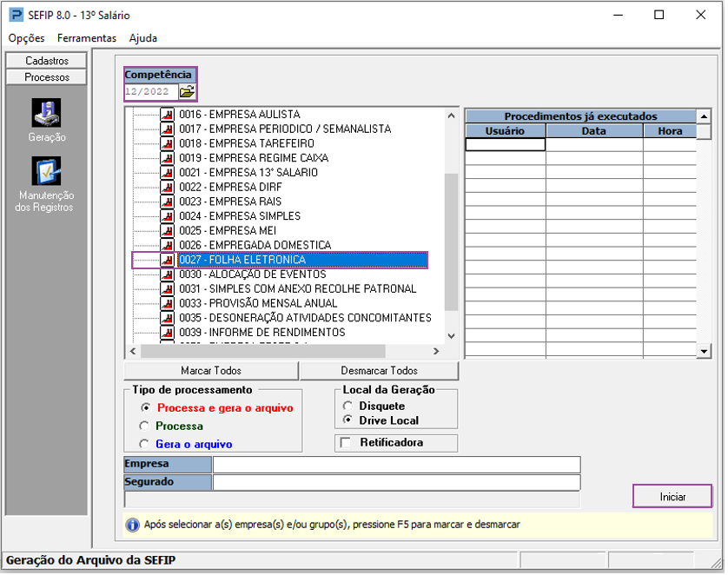Open Manutenção dos Registros icon
This screenshot has width=728, height=575.
pos(46,171)
